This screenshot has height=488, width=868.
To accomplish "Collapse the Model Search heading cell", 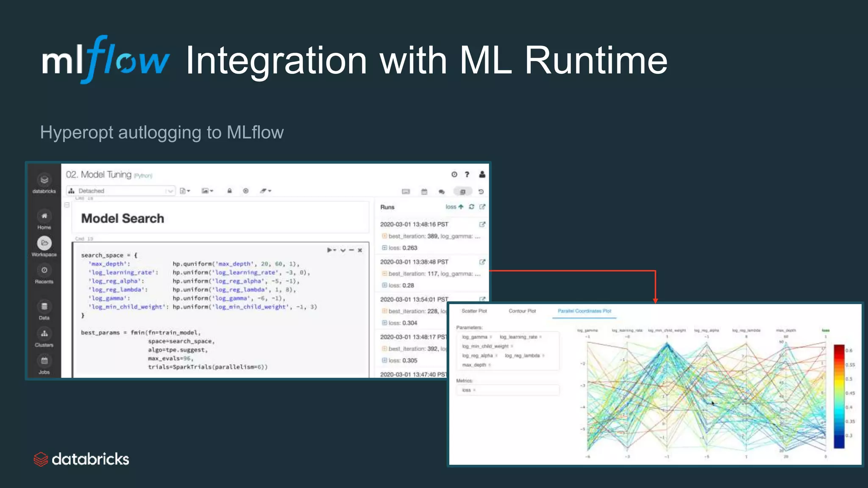I will (x=67, y=205).
